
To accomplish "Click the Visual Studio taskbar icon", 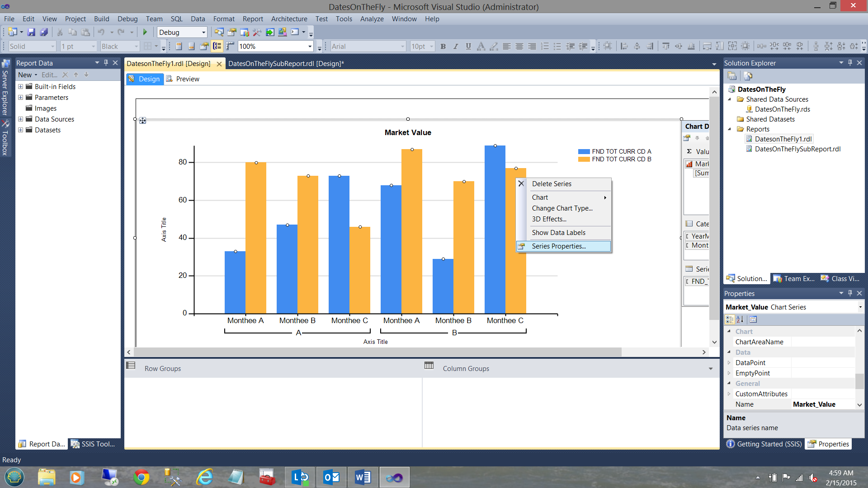I will click(x=394, y=477).
